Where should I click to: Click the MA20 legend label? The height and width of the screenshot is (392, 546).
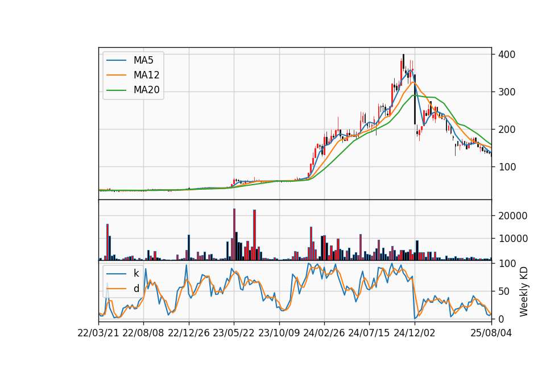[146, 90]
